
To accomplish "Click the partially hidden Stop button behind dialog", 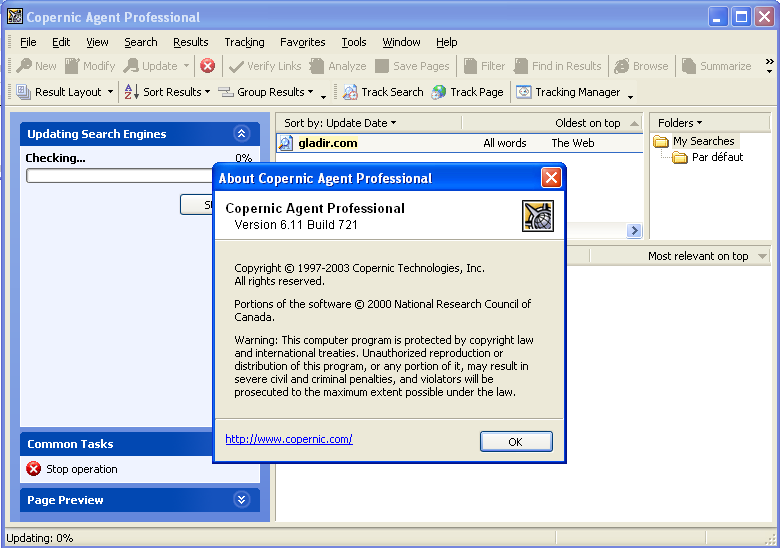I will (196, 204).
